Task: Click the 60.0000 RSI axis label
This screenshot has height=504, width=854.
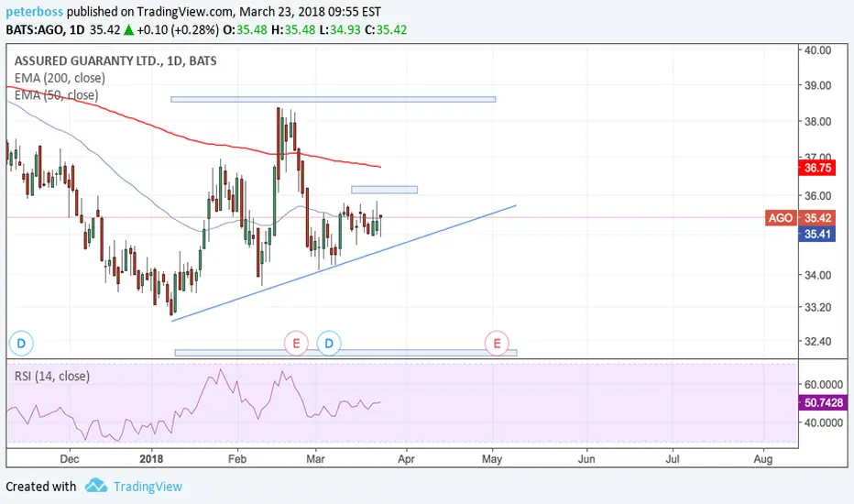Action: 824,385
